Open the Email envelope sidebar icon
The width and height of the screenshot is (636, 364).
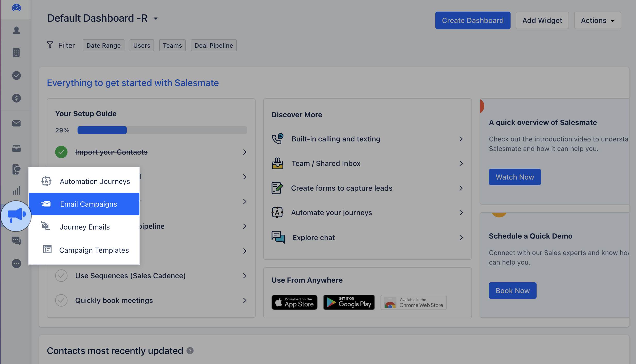tap(16, 123)
